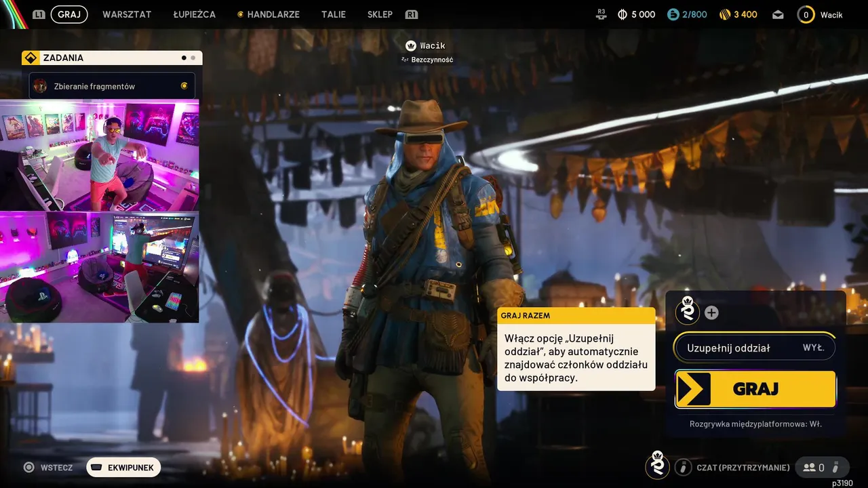Click the ZADANIA panel header title
The image size is (868, 488).
[x=63, y=58]
